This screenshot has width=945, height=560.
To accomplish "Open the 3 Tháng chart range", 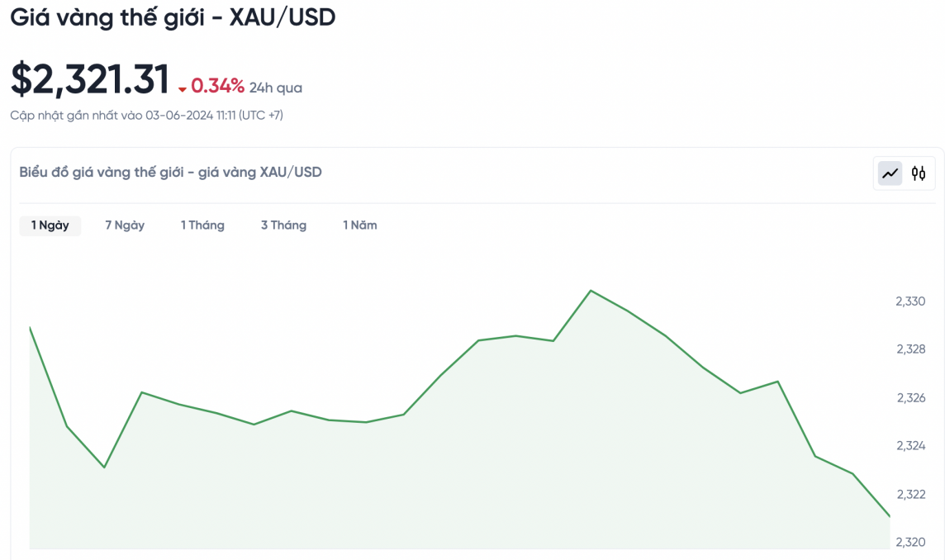I will [x=283, y=225].
